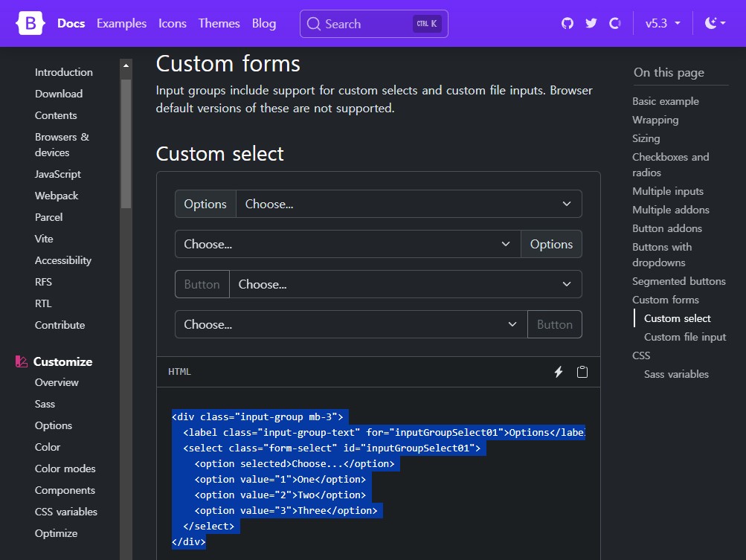746x560 pixels.
Task: Open the Open Collective icon link
Action: (615, 24)
